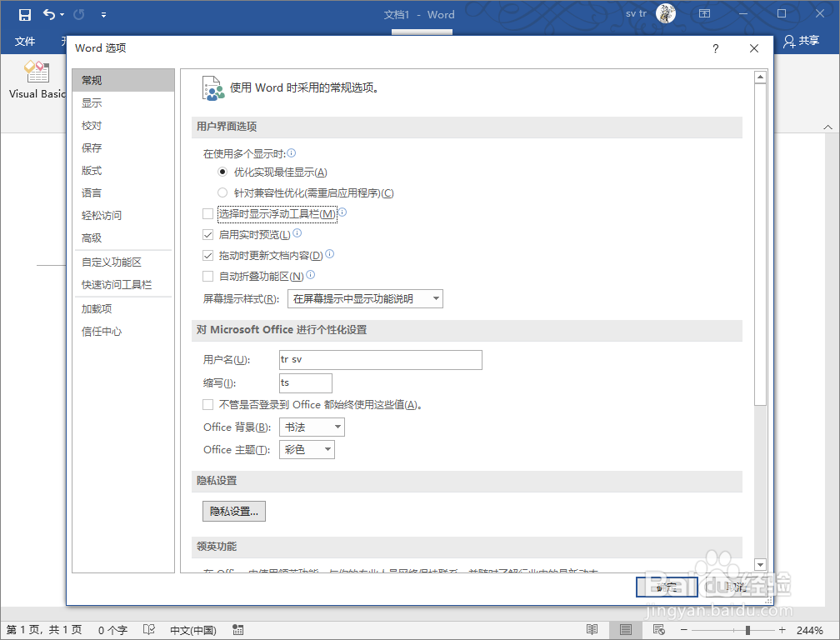This screenshot has width=840, height=640.
Task: Click the 用户名 text field
Action: pyautogui.click(x=381, y=360)
